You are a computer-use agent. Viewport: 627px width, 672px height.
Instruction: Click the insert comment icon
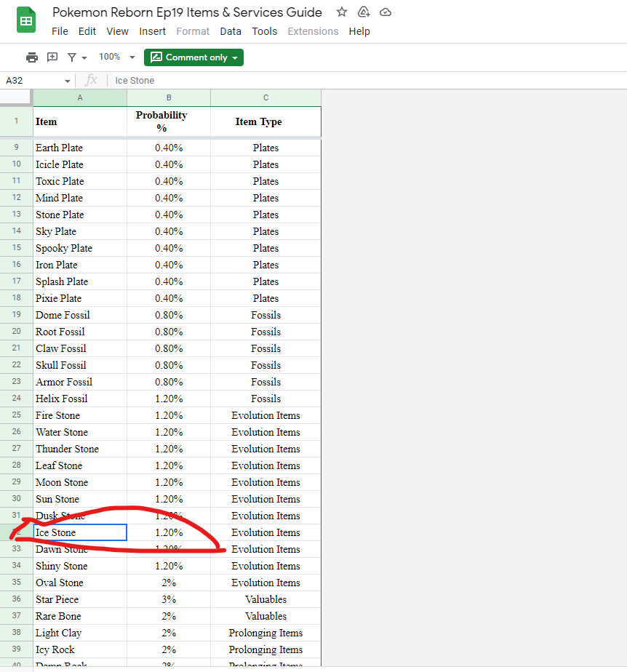[x=52, y=57]
